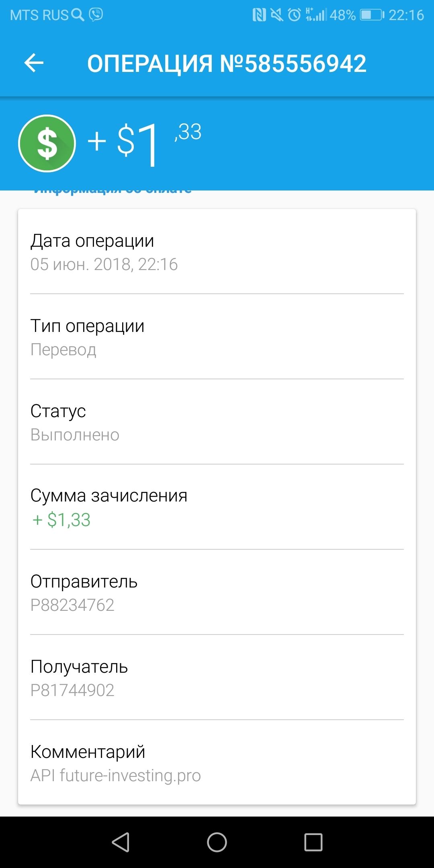Tap recipient account P81744902
This screenshot has height=868, width=434.
point(72,690)
